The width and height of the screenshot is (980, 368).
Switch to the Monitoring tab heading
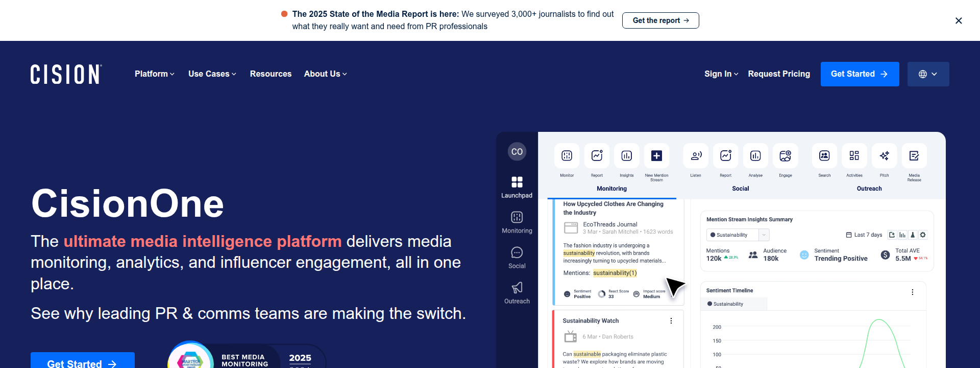(611, 189)
